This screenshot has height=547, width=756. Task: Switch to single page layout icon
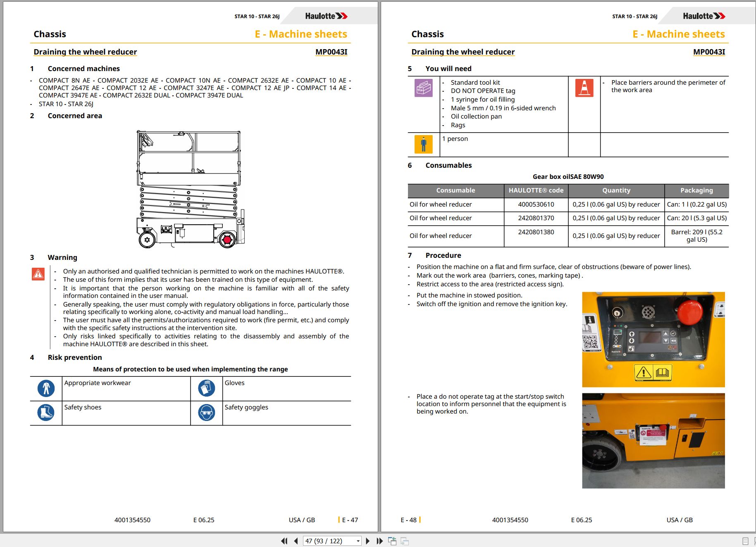pos(745,541)
